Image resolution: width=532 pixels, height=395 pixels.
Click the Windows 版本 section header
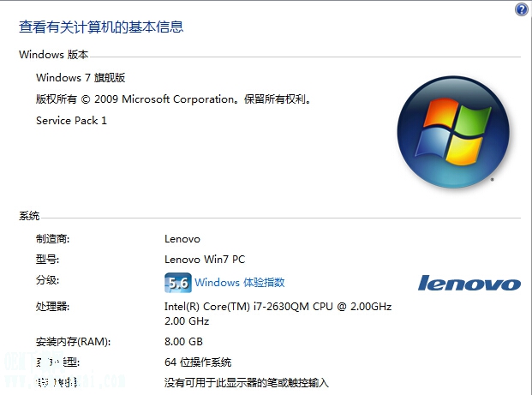(54, 54)
